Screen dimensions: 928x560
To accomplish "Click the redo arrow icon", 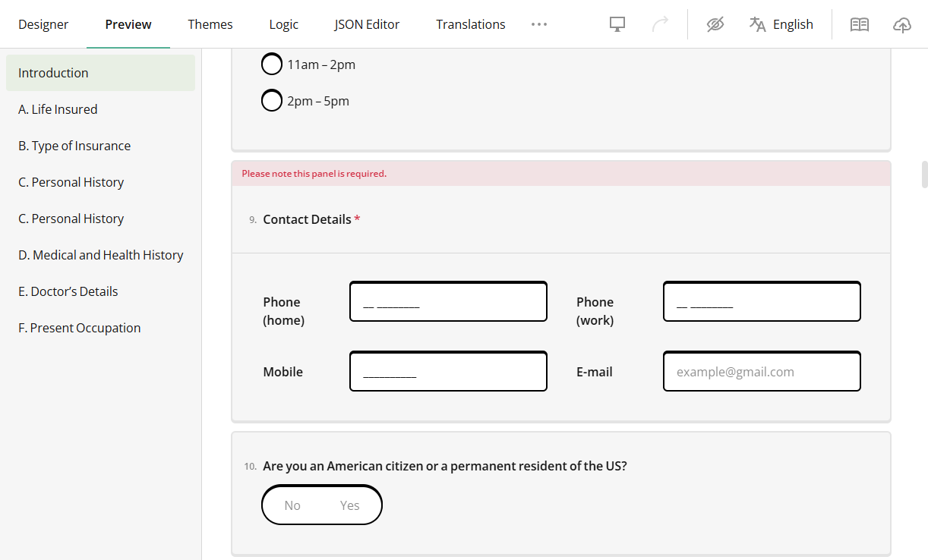I will [660, 24].
